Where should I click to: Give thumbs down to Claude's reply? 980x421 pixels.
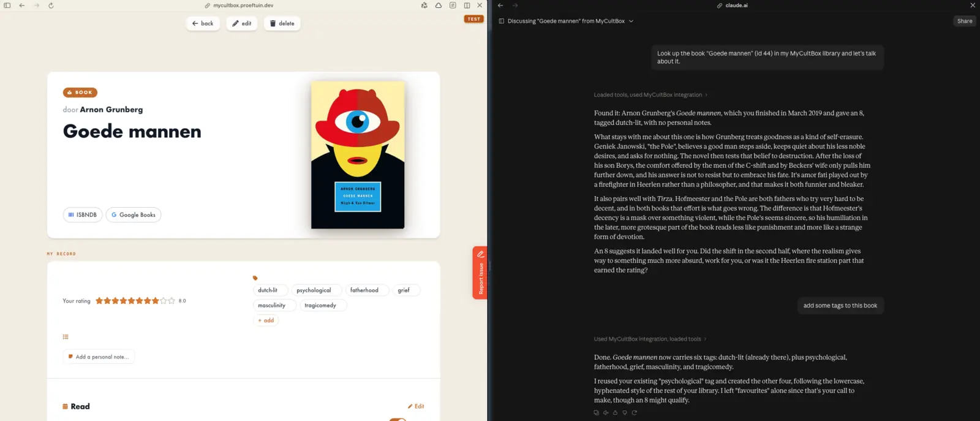(x=625, y=412)
